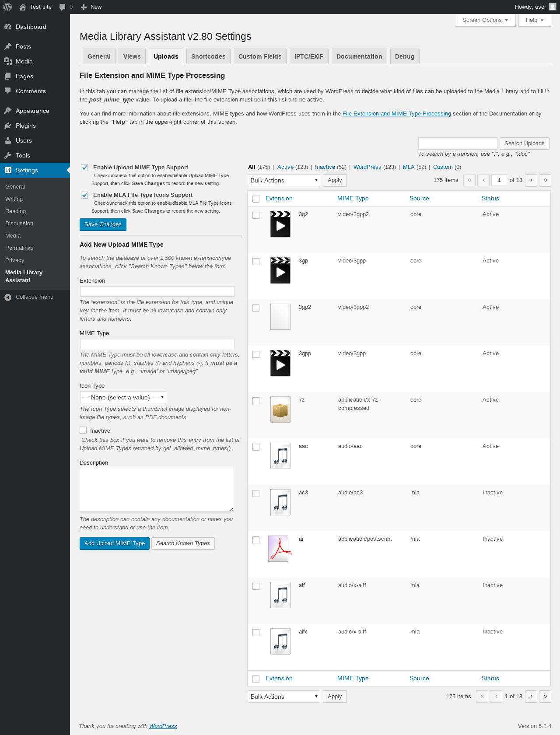The image size is (560, 735).
Task: Check the 3g2 row checkbox
Action: [256, 215]
